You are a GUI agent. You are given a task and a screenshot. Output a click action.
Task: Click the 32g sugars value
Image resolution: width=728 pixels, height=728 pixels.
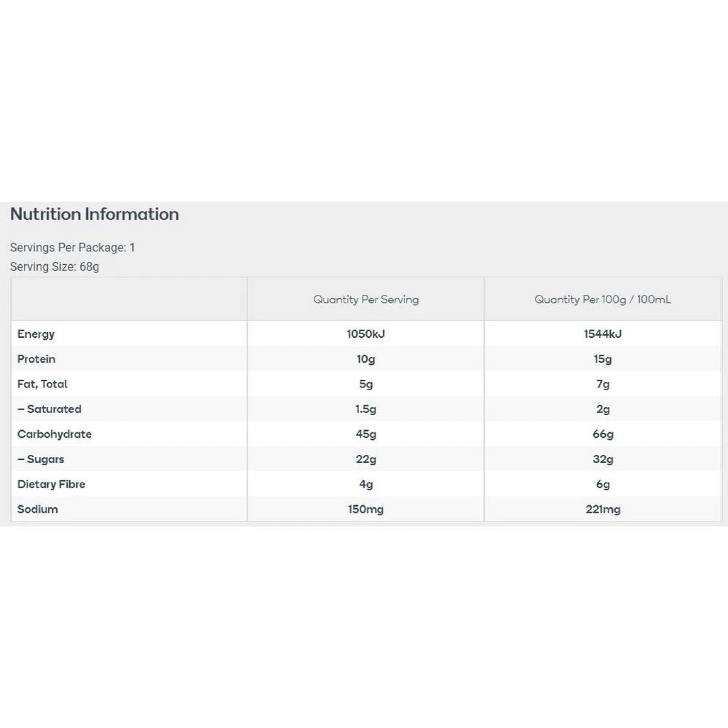[603, 459]
